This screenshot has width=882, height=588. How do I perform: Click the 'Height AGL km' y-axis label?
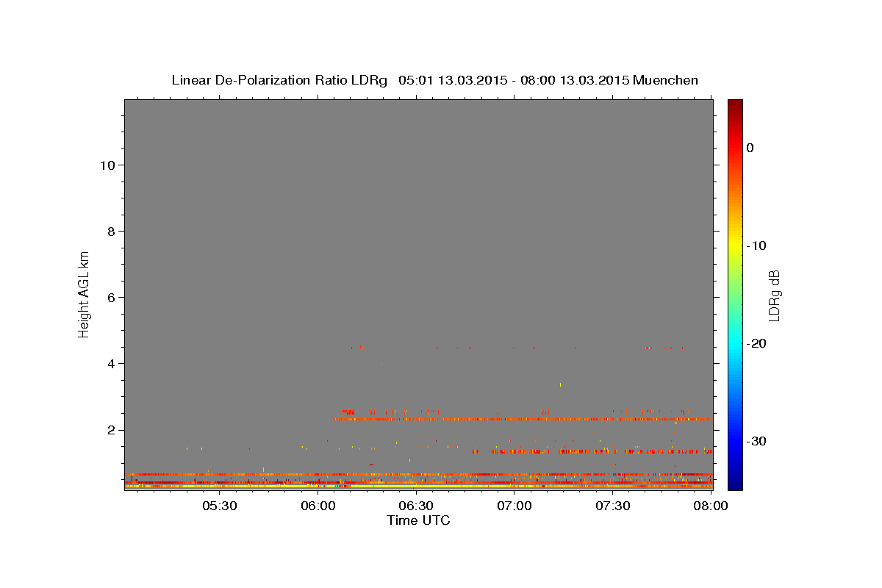[x=85, y=294]
